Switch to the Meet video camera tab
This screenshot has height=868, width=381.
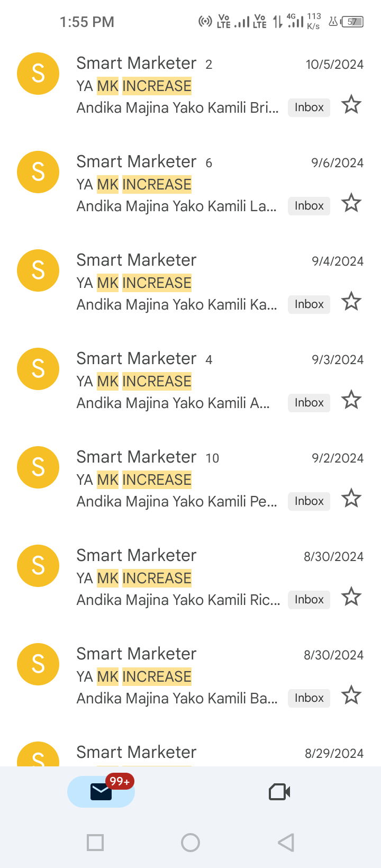[279, 792]
